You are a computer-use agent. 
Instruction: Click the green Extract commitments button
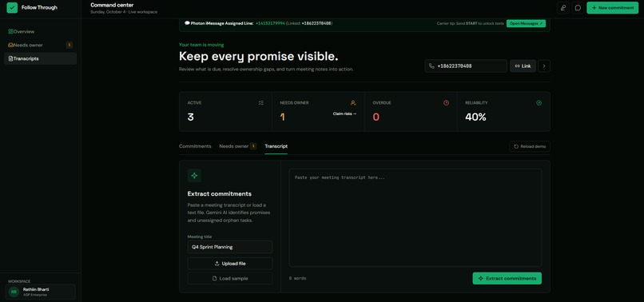[507, 279]
